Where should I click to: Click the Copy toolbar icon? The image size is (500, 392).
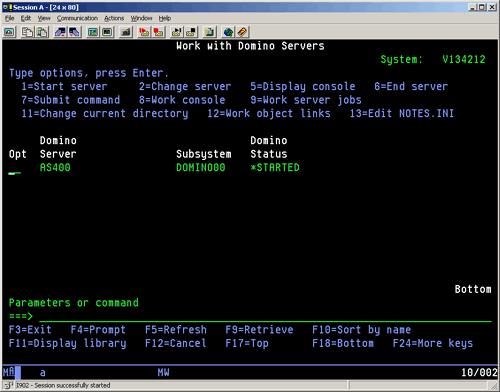tap(27, 32)
